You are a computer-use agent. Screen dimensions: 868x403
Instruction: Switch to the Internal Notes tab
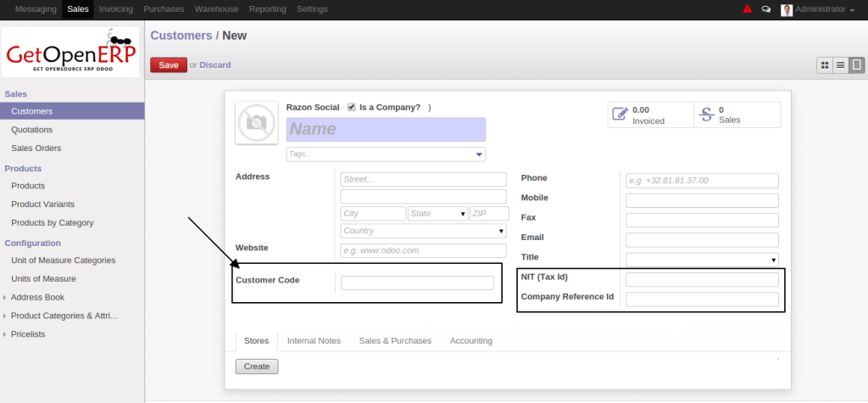pos(314,340)
